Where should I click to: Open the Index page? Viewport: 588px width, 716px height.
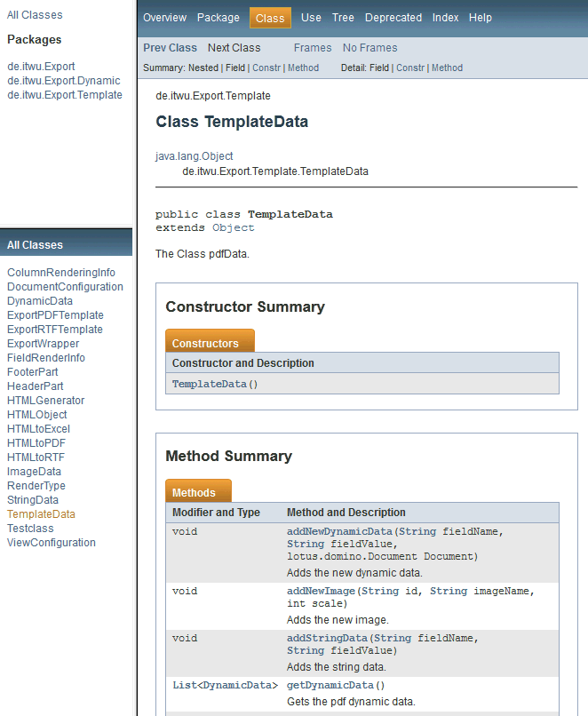click(x=446, y=18)
